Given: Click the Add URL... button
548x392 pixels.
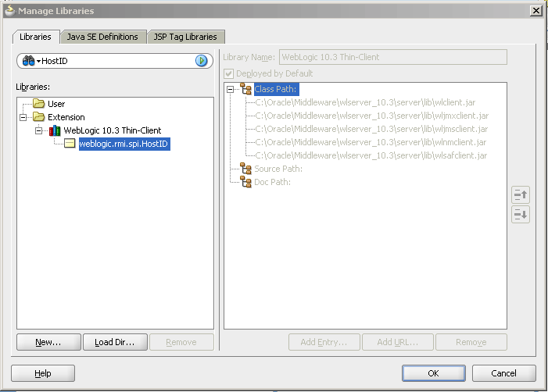Looking at the screenshot, I should click(x=398, y=342).
